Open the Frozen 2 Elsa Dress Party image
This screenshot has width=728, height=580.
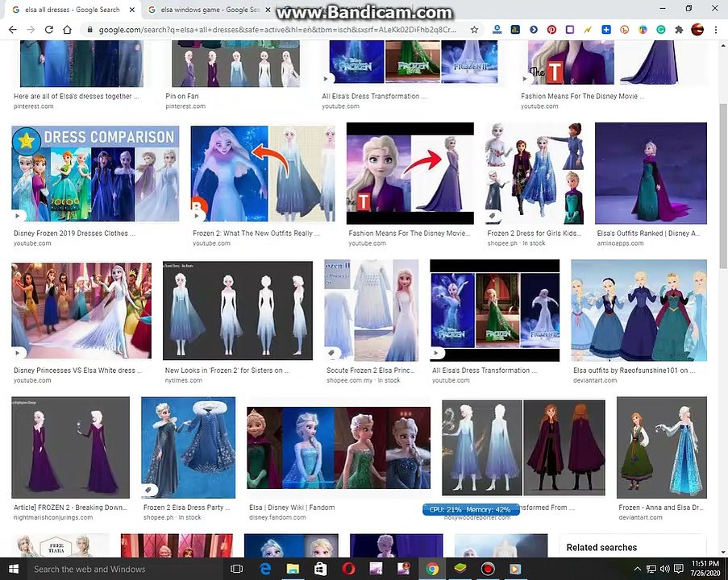[x=188, y=447]
